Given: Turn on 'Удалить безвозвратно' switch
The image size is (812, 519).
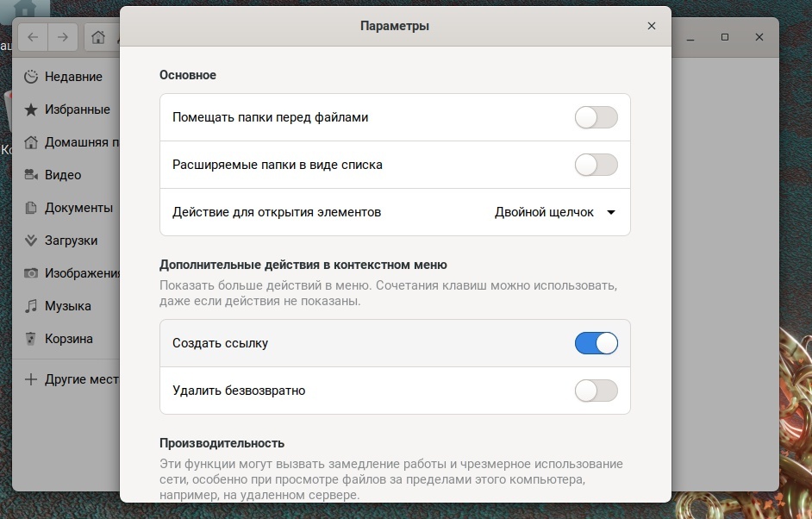Looking at the screenshot, I should coord(597,391).
